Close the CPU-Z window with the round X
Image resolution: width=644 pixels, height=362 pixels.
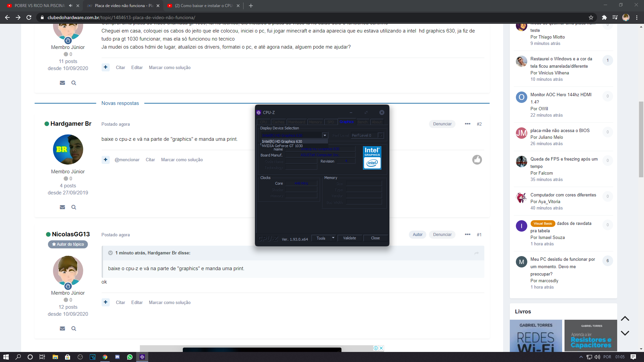click(382, 113)
